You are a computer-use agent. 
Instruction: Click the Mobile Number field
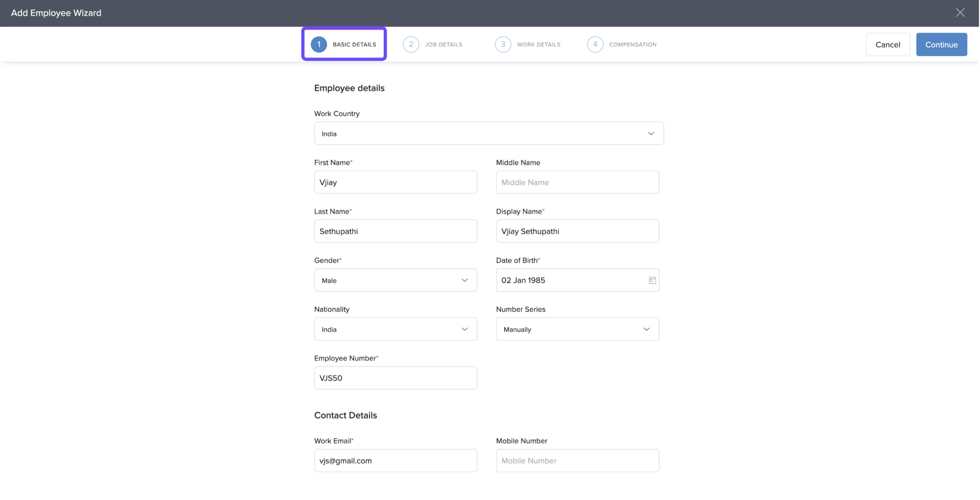click(577, 461)
